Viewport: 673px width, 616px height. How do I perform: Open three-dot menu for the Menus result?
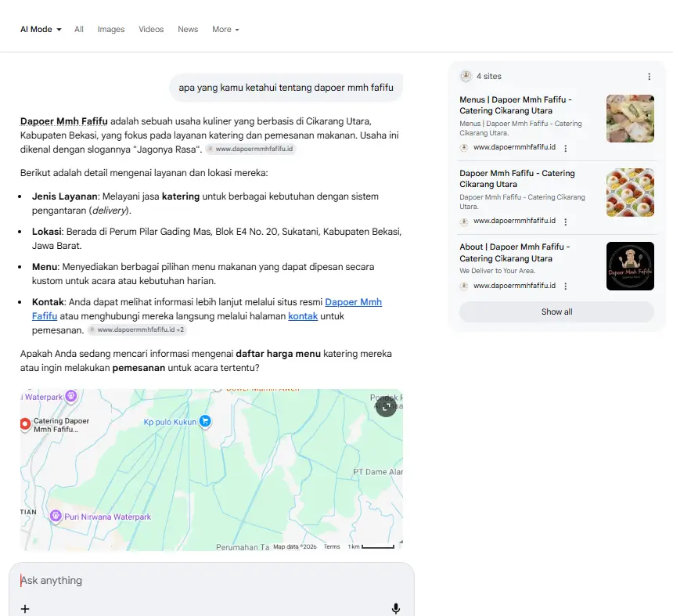(x=565, y=148)
